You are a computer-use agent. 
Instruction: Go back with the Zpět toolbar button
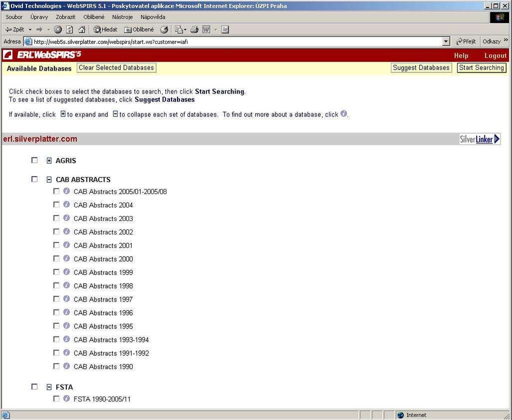pyautogui.click(x=15, y=29)
